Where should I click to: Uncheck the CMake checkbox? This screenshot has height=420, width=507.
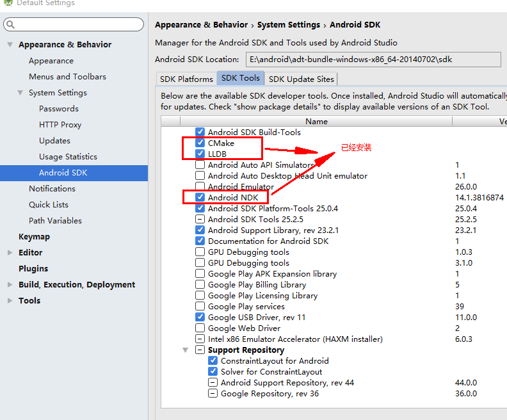(x=200, y=143)
